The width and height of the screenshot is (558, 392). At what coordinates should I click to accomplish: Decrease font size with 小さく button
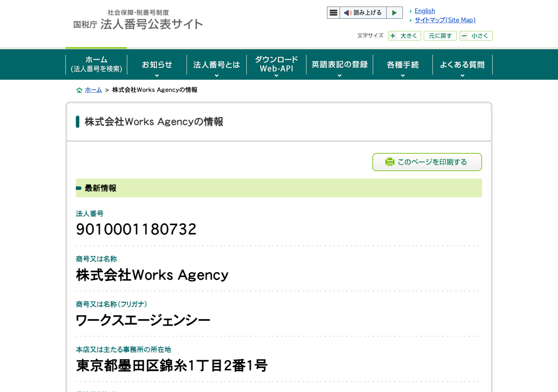[476, 36]
